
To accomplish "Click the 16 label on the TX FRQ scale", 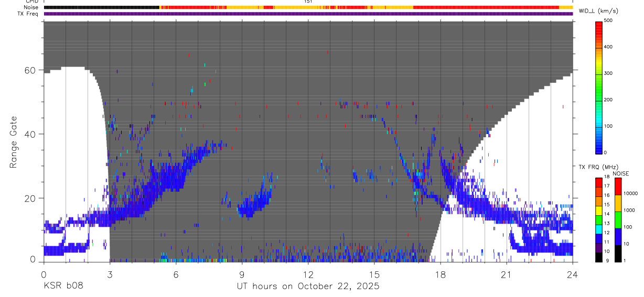I will 606,196.
